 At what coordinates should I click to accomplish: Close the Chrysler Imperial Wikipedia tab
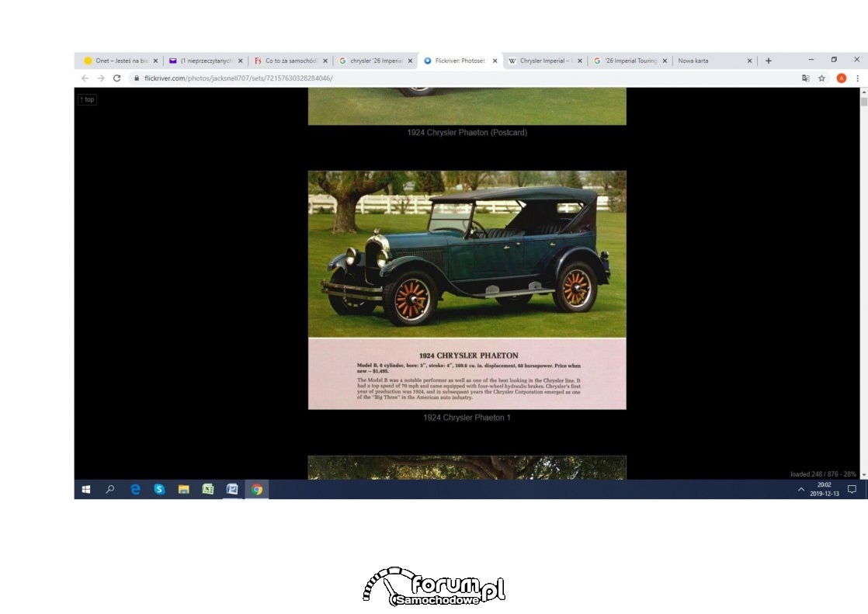(x=580, y=61)
